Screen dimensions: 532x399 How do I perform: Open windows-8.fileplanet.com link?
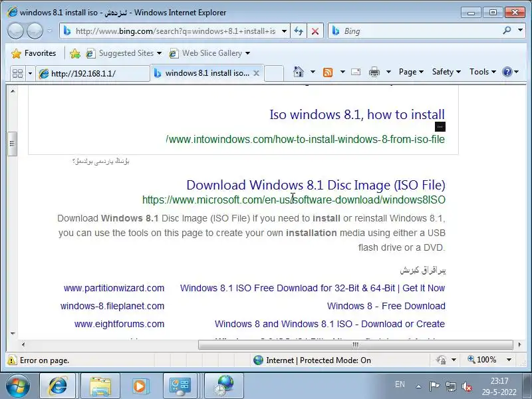[x=112, y=306]
